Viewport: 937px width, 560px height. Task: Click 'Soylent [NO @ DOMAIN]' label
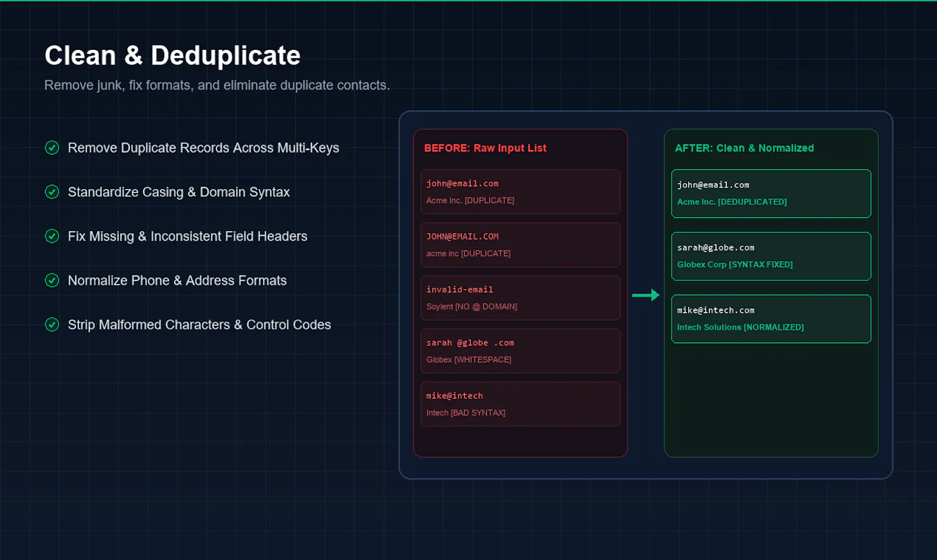(x=472, y=307)
